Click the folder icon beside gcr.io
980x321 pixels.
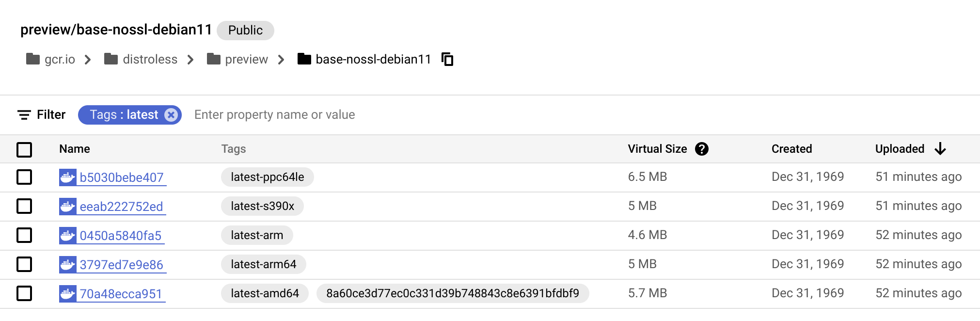point(32,59)
